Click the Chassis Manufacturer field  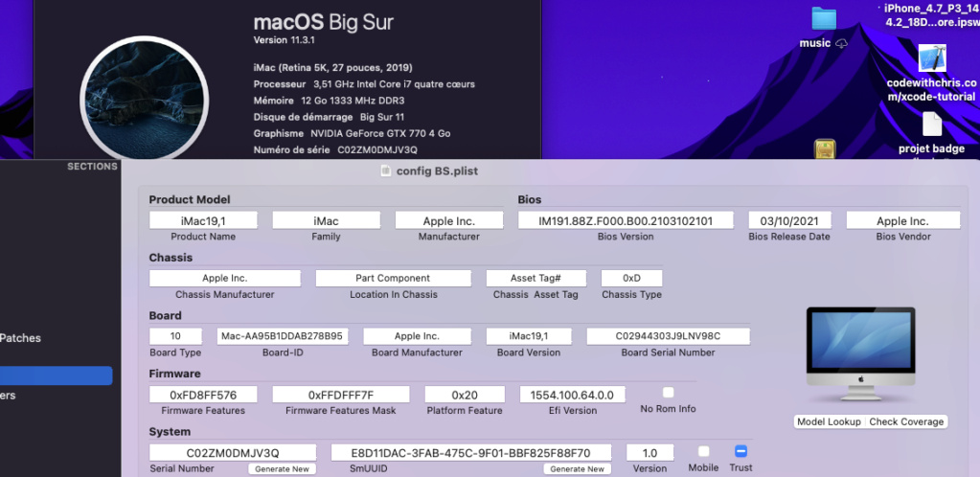click(225, 278)
